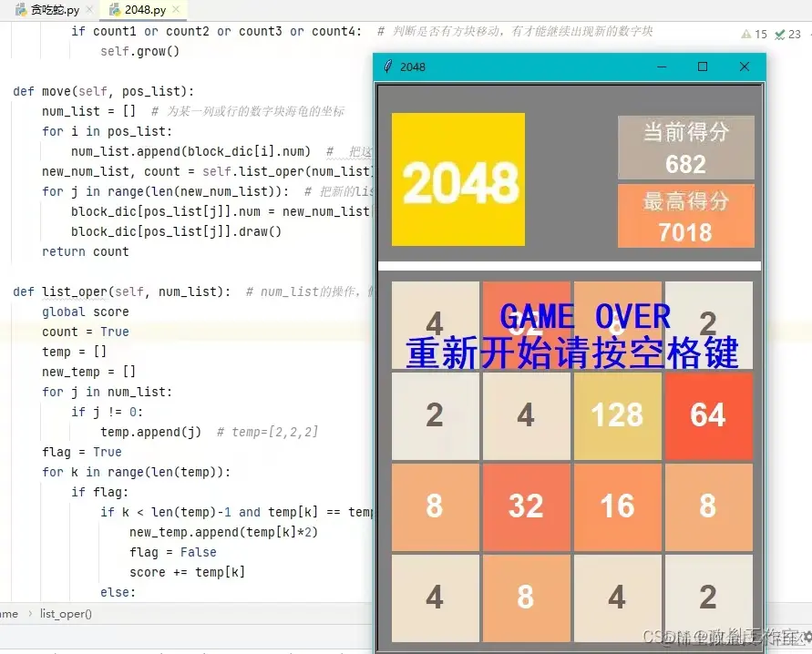Click the 'def list_oper(self, num_list):' line
The image size is (812, 654).
coord(122,291)
